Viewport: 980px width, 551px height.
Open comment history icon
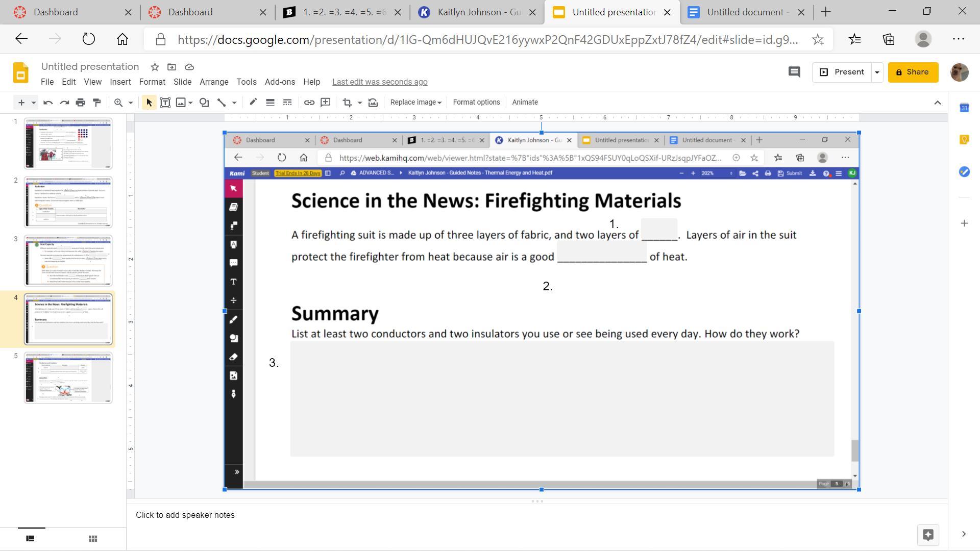794,72
